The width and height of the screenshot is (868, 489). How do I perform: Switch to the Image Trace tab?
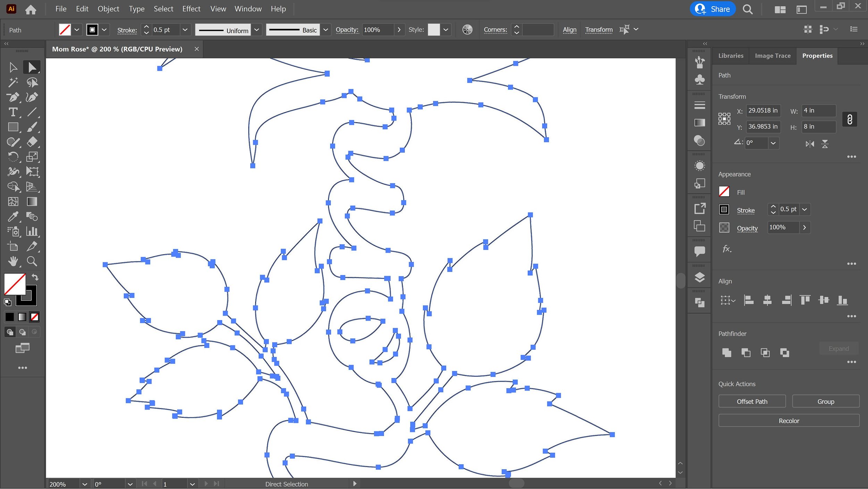tap(773, 56)
